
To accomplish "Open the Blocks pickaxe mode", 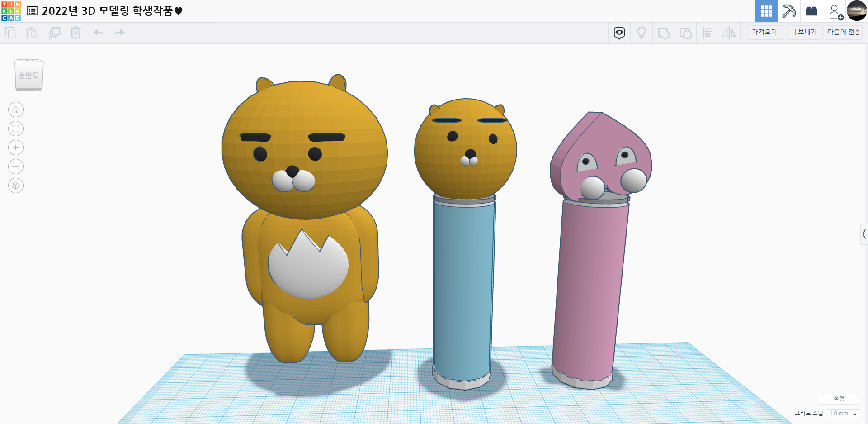I will click(x=789, y=11).
